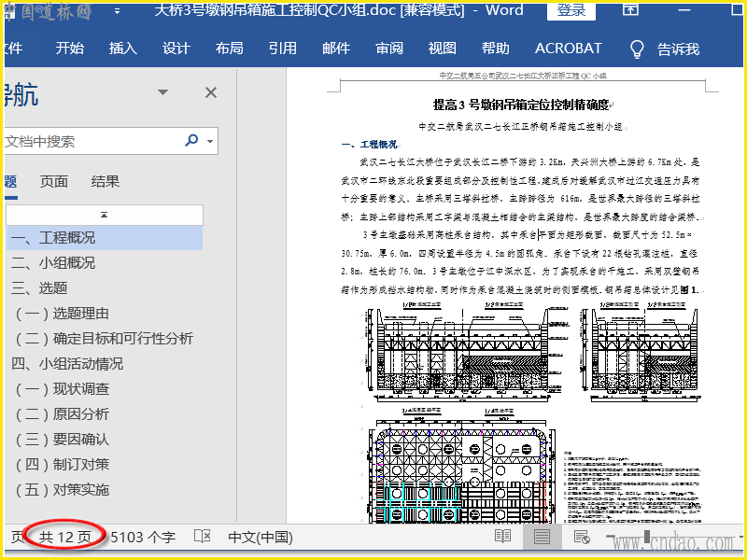Select the 审阅 ribbon tab

point(389,49)
